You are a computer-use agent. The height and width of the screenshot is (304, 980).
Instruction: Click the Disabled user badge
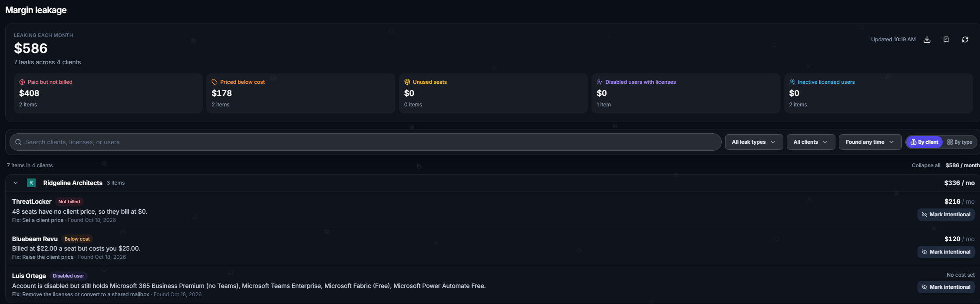[68, 276]
